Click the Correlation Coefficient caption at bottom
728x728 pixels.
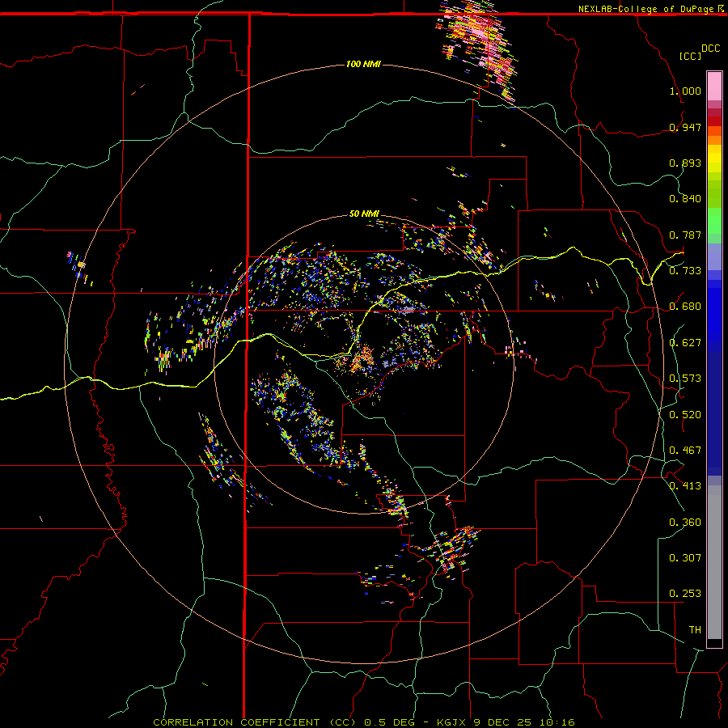click(364, 722)
